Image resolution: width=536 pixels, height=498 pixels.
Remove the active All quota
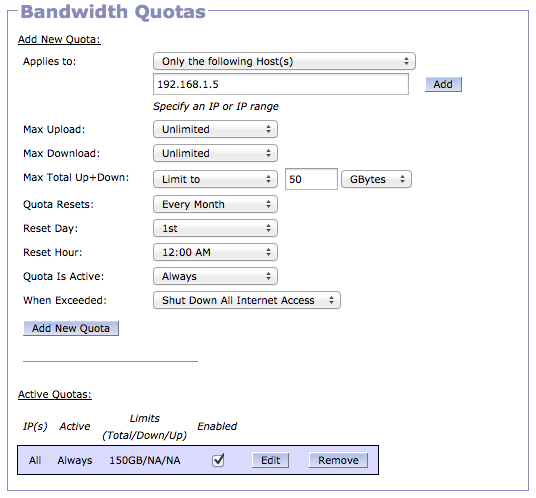338,460
